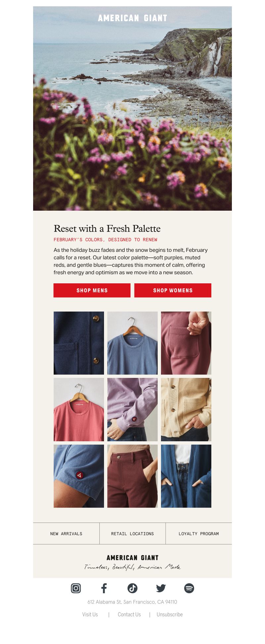Open the Retail Locations navigation item
265x644 pixels.
132,534
